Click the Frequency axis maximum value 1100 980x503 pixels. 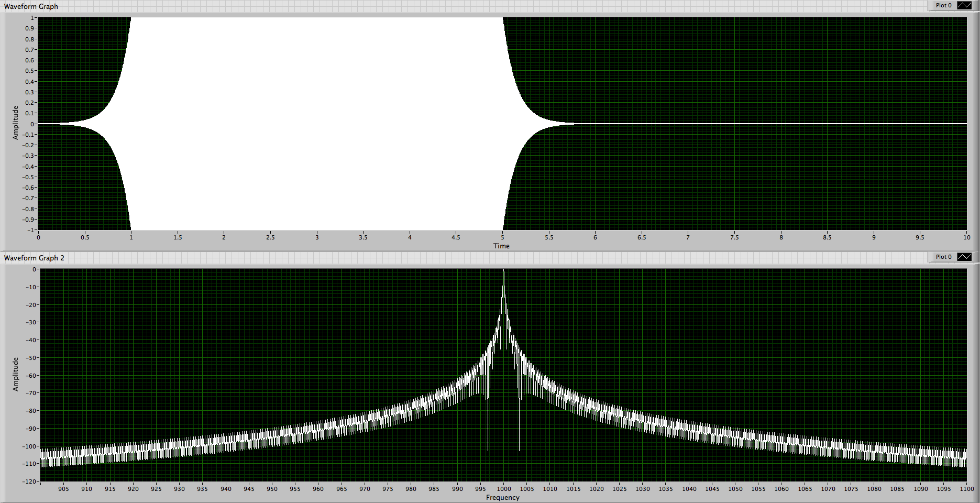pos(967,489)
